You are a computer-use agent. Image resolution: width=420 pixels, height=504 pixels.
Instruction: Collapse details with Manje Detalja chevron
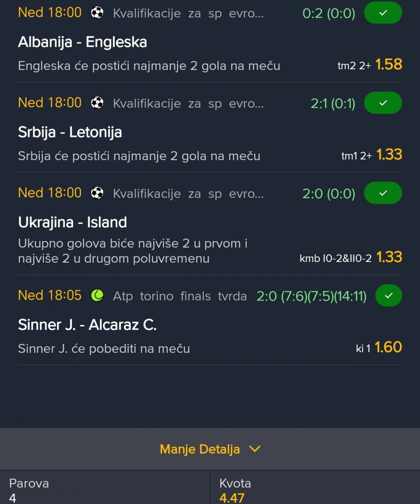click(x=254, y=449)
